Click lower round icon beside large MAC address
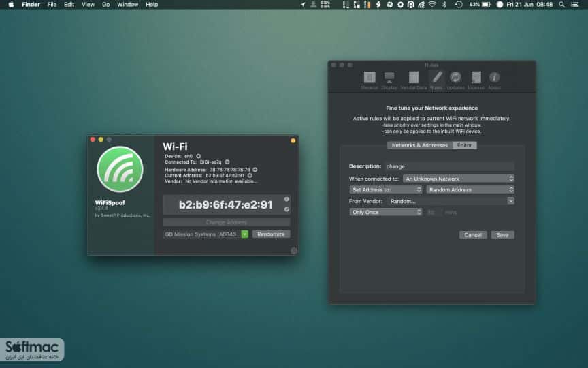Viewport: 588px width, 368px height. tap(287, 209)
